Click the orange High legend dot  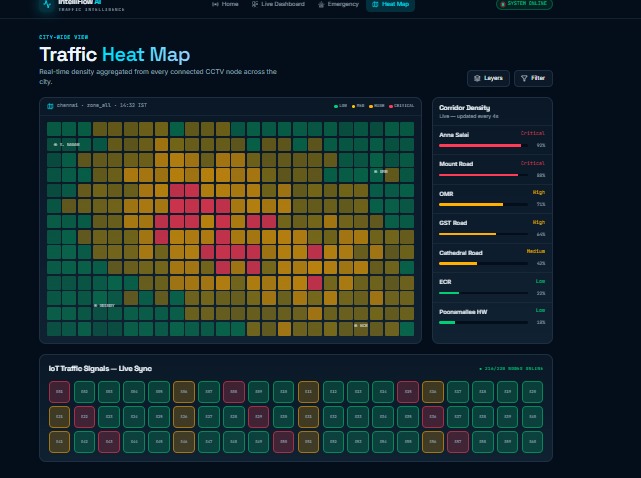coord(371,106)
